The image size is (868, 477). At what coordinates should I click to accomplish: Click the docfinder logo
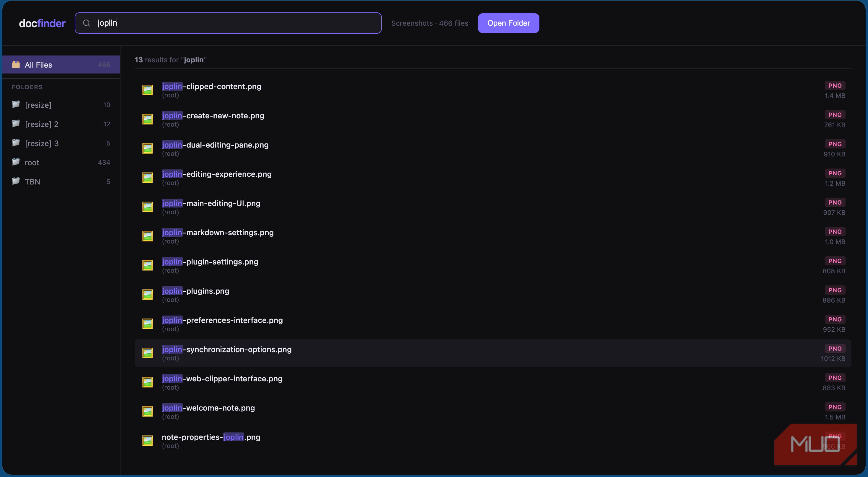42,23
